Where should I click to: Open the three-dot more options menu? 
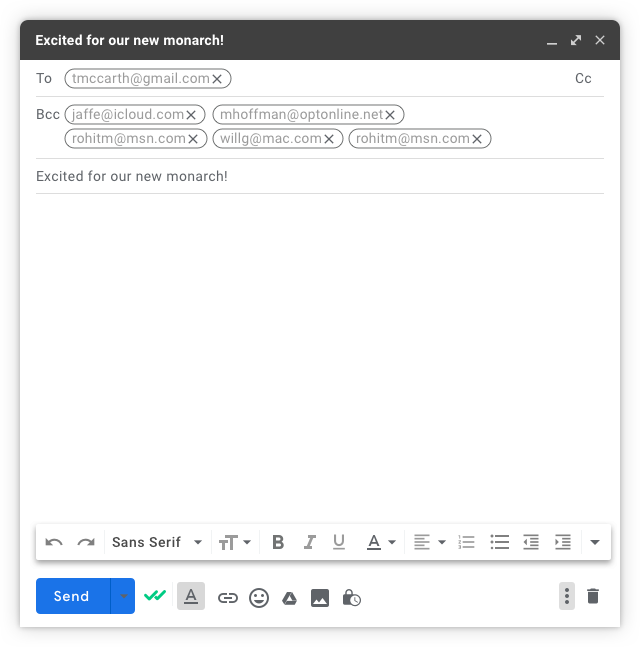point(567,596)
